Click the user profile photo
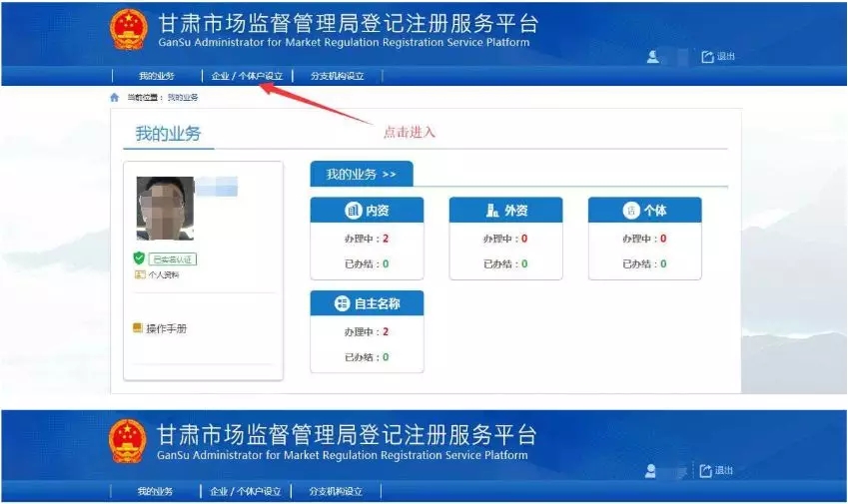 pyautogui.click(x=165, y=208)
